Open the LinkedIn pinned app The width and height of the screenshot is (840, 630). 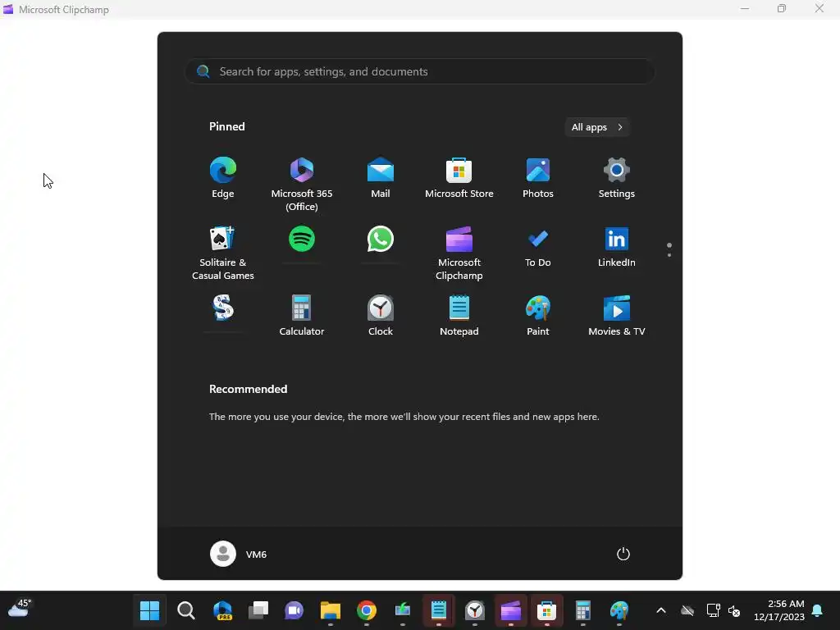(617, 248)
